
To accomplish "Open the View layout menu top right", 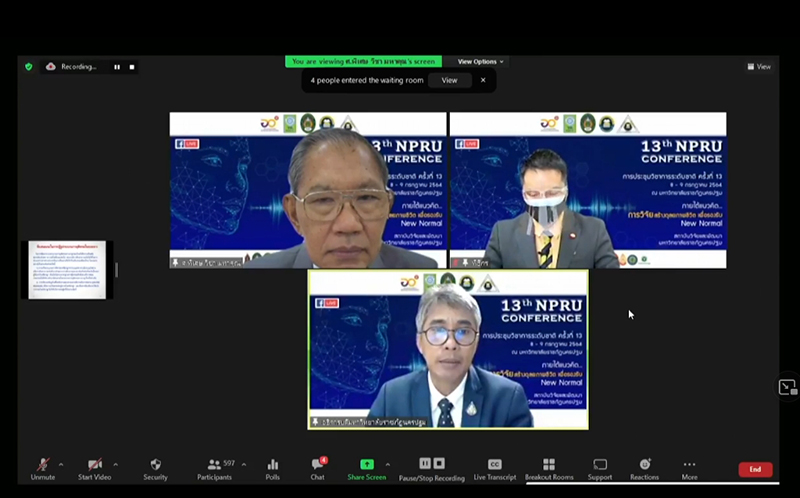I will 759,67.
